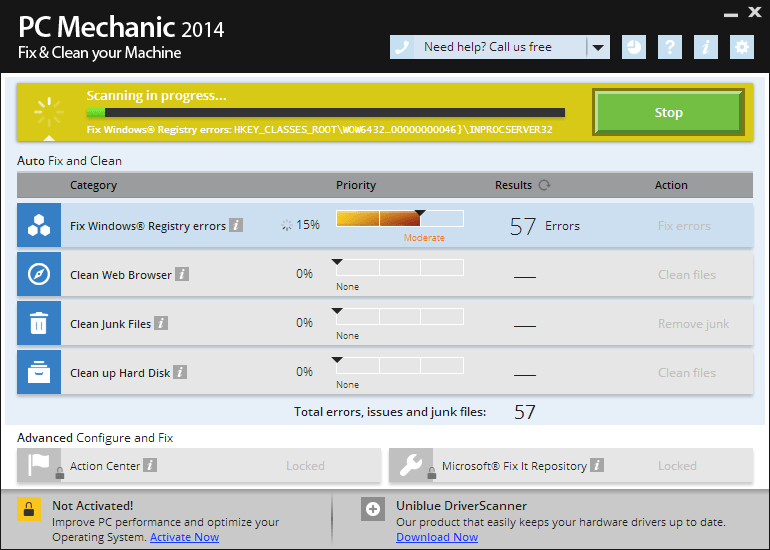Minimize the PC Mechanic window
This screenshot has width=770, height=550.
tap(731, 15)
